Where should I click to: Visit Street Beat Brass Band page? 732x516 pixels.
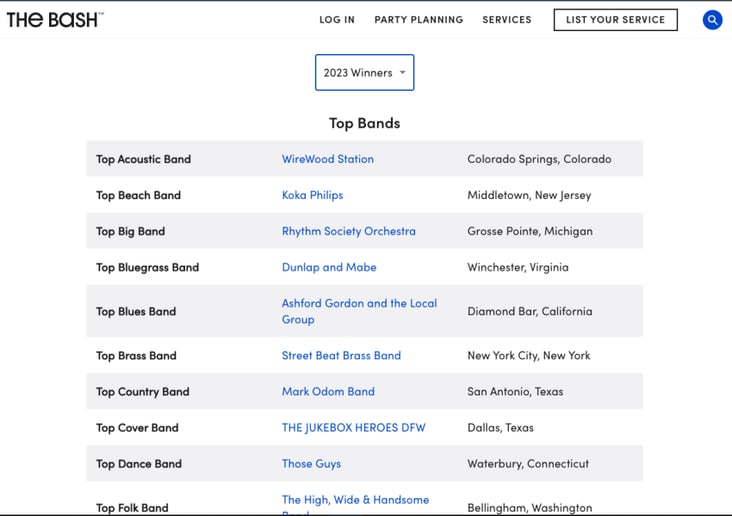[x=341, y=355]
